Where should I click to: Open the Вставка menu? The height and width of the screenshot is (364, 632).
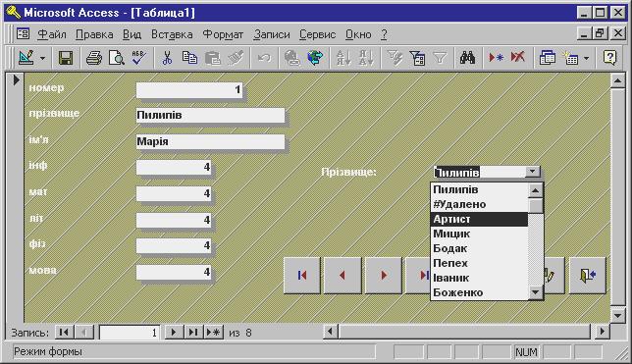click(x=172, y=34)
